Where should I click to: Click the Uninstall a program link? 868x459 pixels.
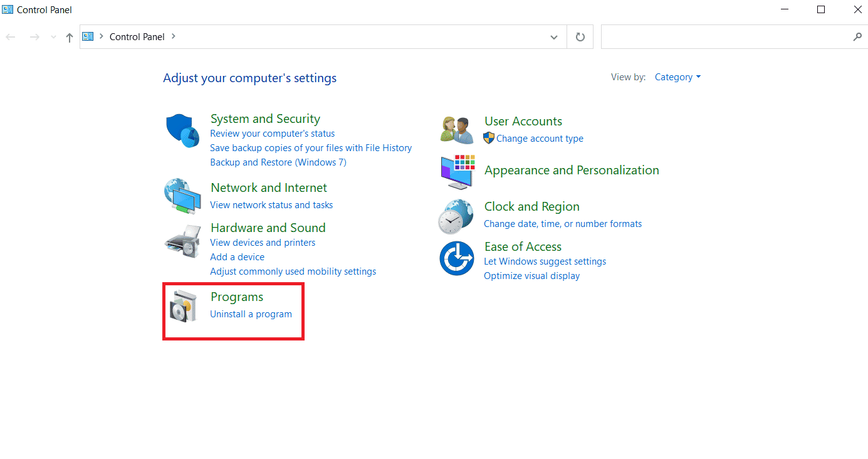coord(251,314)
